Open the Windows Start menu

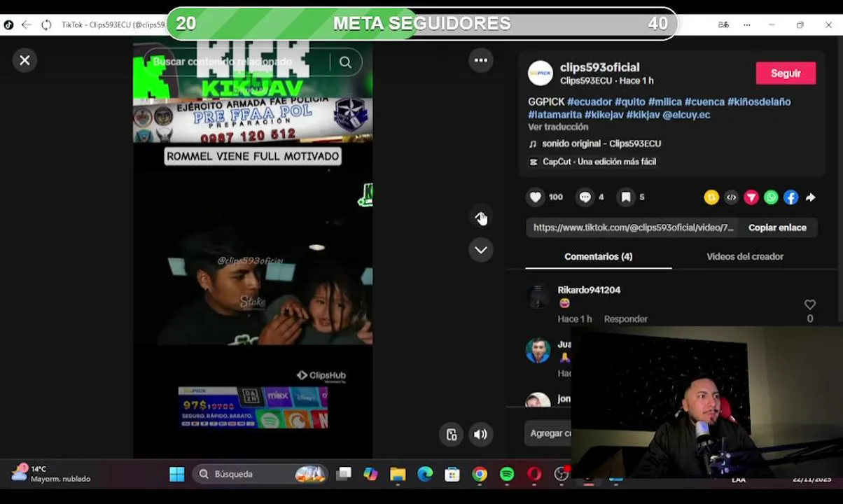pyautogui.click(x=177, y=475)
